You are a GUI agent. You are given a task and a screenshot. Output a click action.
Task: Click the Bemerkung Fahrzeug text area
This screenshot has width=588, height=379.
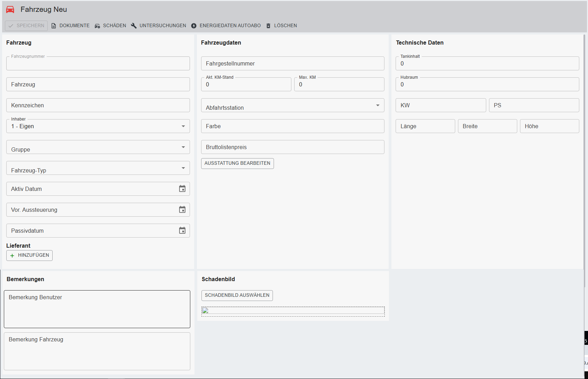97,351
